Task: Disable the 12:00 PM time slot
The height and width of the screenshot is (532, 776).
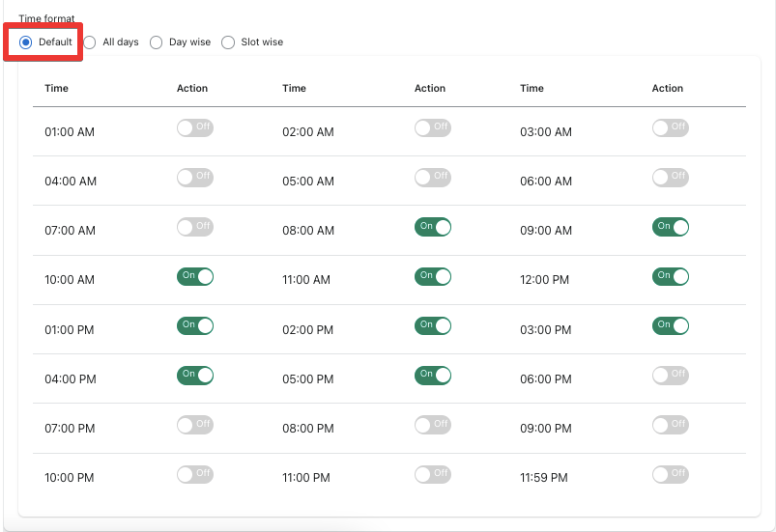Action: [x=670, y=277]
